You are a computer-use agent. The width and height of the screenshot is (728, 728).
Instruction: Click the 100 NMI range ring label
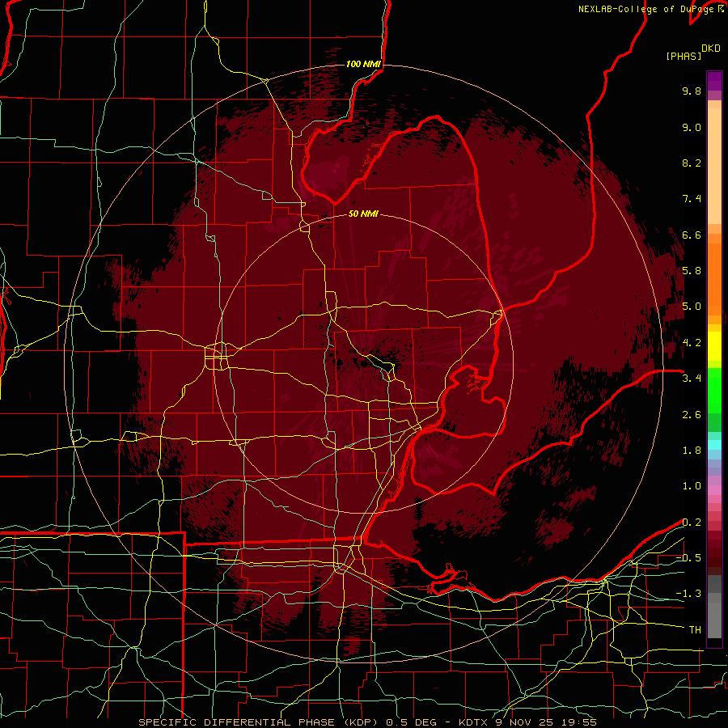[x=363, y=64]
